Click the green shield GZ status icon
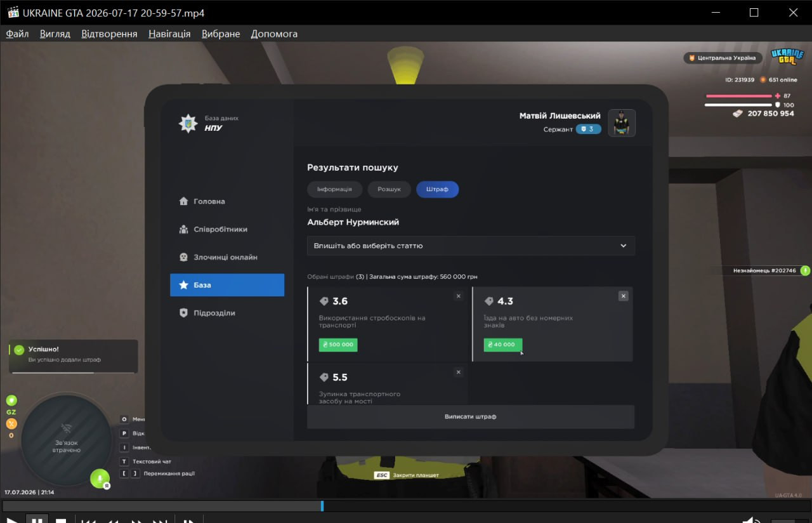 (x=11, y=401)
